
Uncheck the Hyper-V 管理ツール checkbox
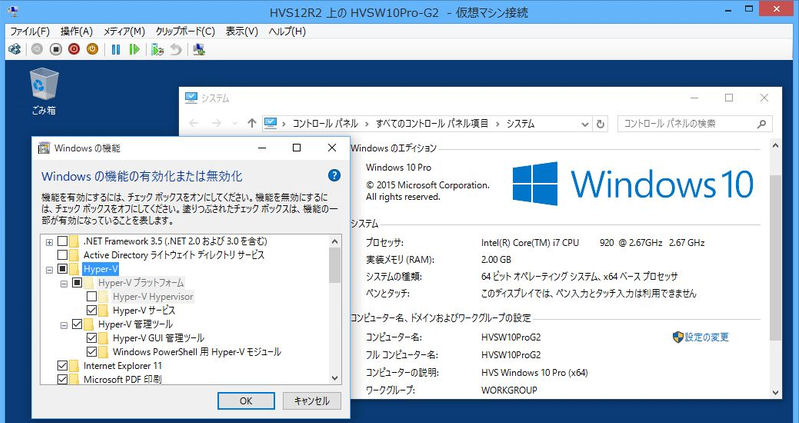[x=77, y=324]
